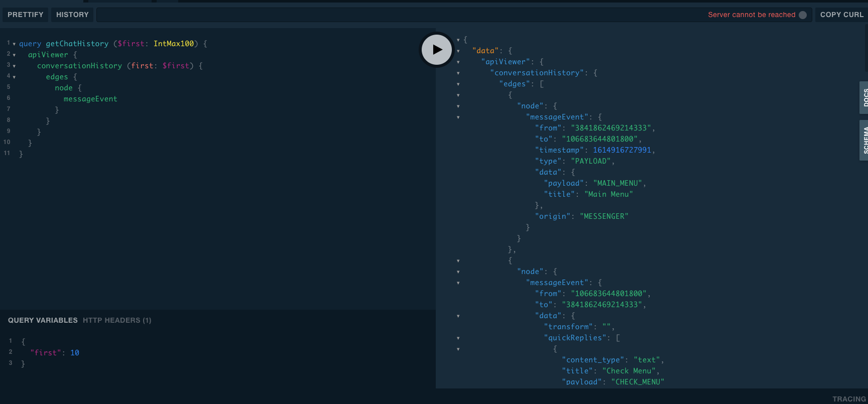Fold conversationHistory block at editor line 3
868x404 pixels.
pyautogui.click(x=14, y=66)
